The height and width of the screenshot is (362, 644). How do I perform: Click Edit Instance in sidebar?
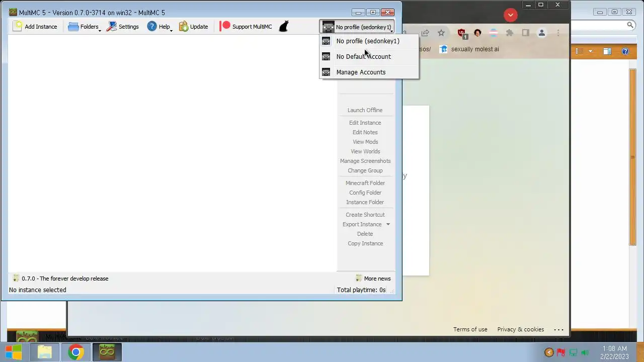[x=365, y=123]
